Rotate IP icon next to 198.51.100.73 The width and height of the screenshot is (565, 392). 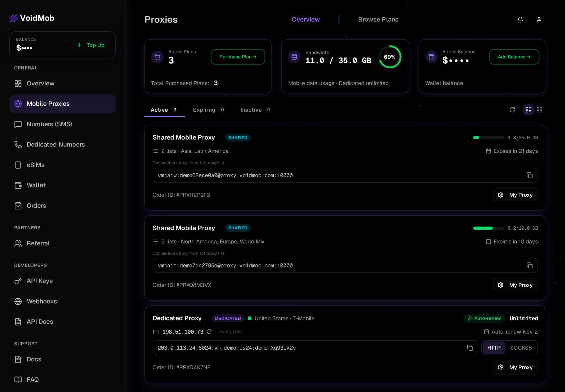pyautogui.click(x=209, y=332)
